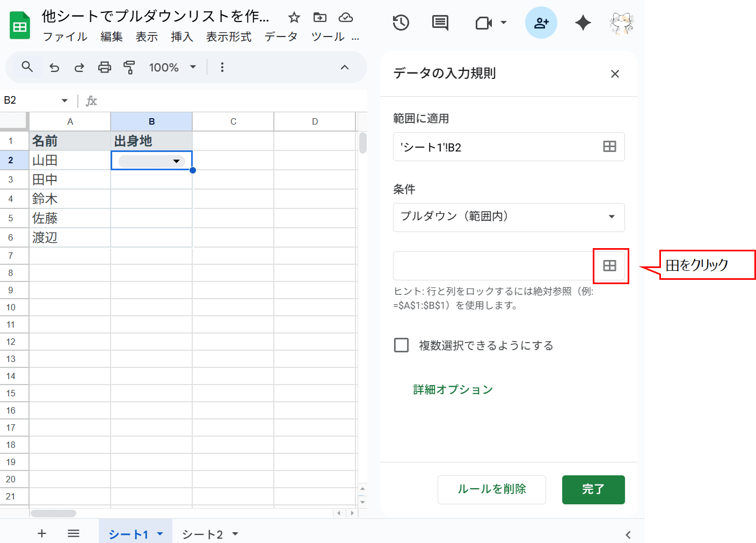Click the undo icon in the toolbar
This screenshot has height=543, width=756.
(x=54, y=67)
